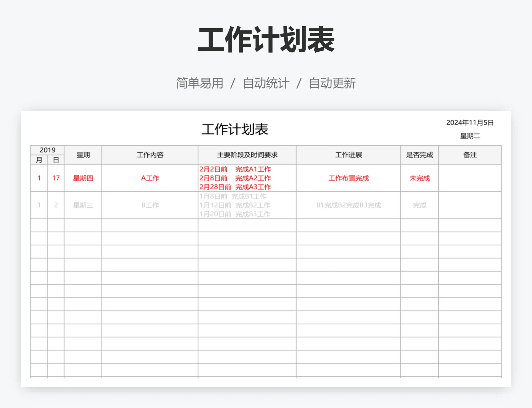Click the 工作进展 column header

[347, 155]
